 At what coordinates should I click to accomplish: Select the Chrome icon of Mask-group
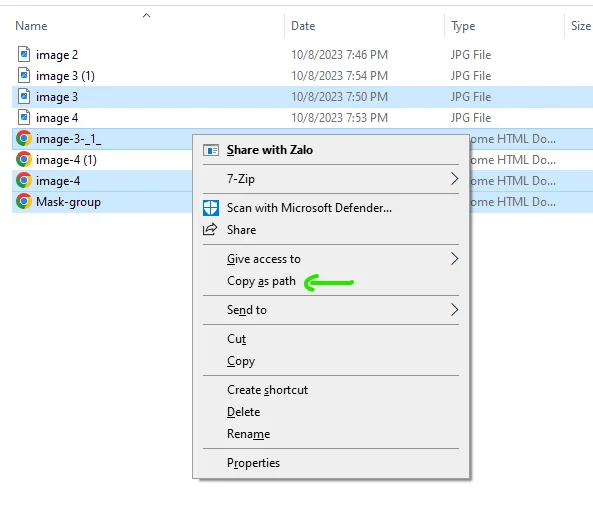(23, 201)
